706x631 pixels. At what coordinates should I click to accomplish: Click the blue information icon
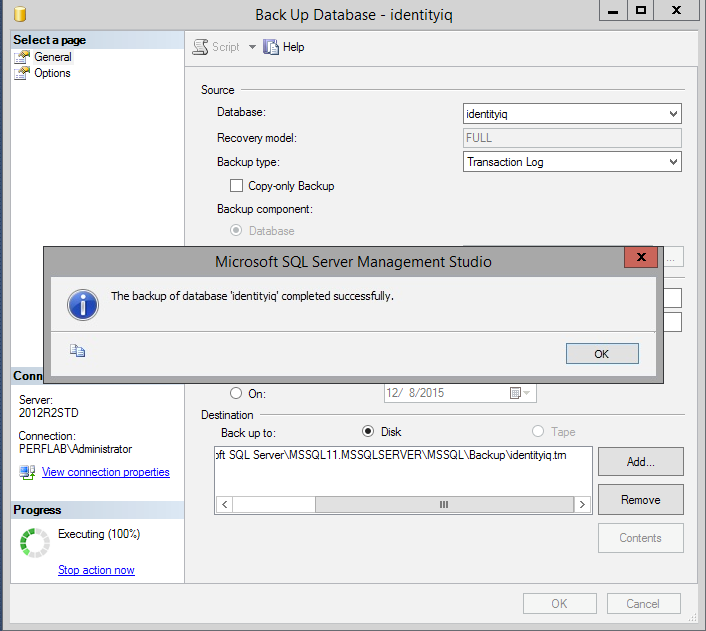83,305
